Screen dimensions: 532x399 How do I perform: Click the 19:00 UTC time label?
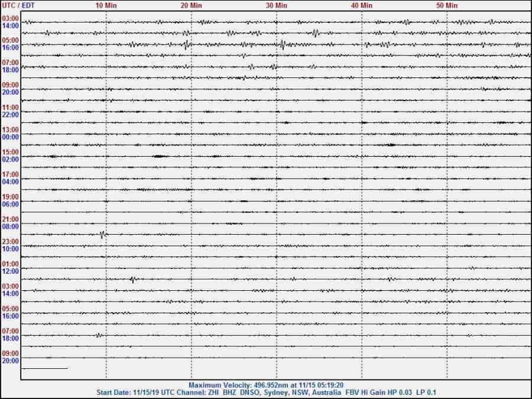coord(10,197)
